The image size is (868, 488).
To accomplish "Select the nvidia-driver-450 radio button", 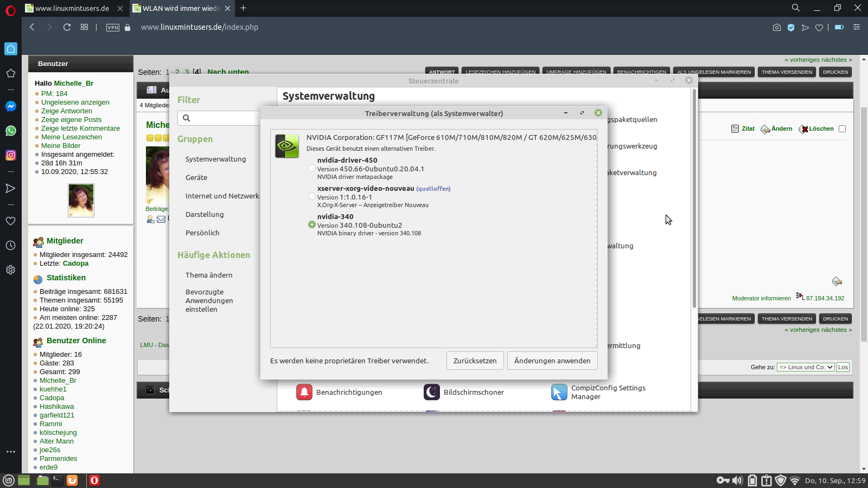I will (x=312, y=168).
